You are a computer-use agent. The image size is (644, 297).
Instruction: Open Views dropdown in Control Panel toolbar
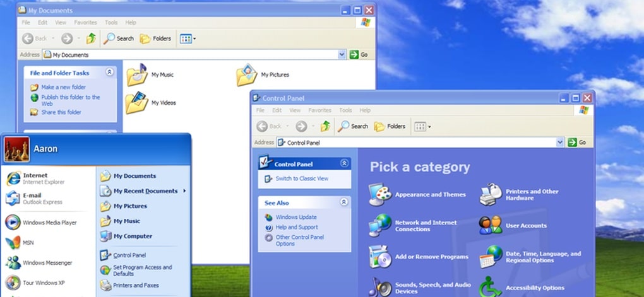click(422, 126)
